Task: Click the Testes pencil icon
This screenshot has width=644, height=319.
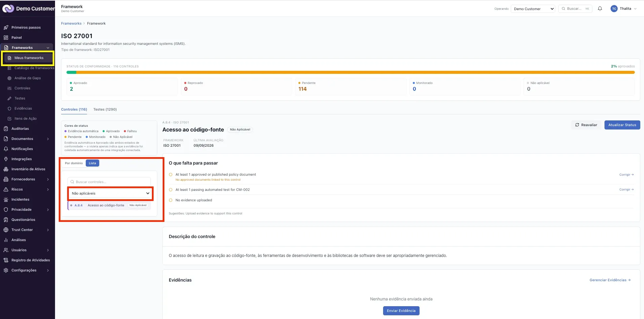Action: 9,98
